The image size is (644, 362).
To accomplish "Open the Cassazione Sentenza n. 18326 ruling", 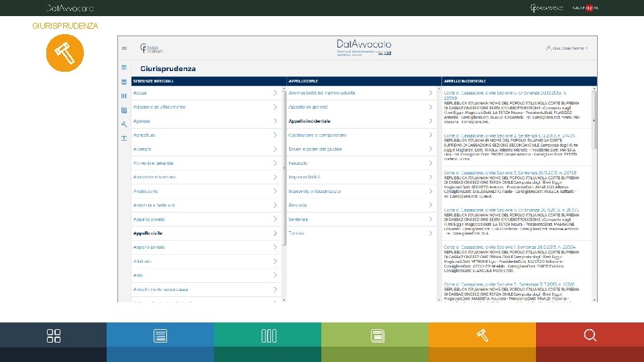I will [x=509, y=284].
